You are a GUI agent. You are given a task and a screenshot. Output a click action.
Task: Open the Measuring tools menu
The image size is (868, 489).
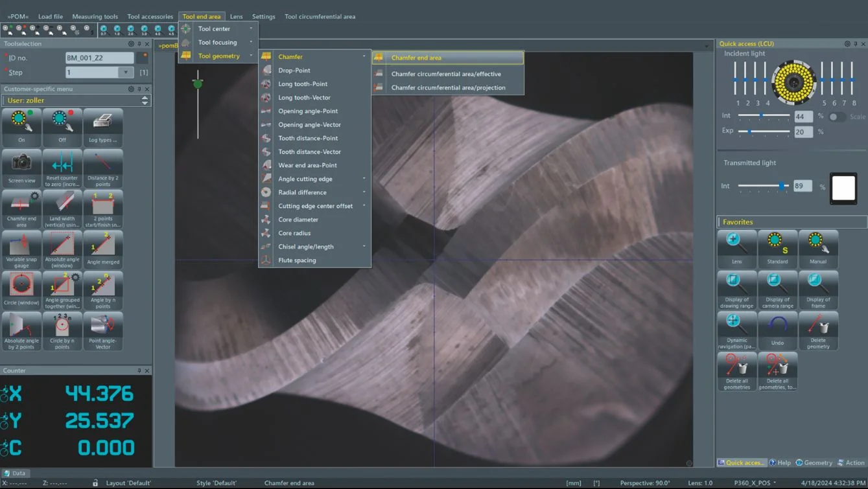(95, 16)
